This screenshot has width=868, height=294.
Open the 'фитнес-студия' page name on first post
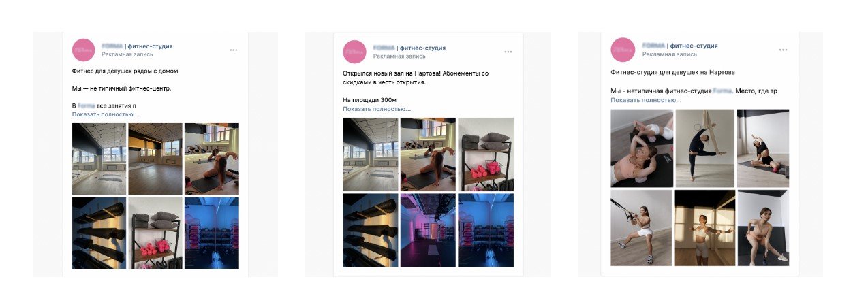click(x=145, y=46)
